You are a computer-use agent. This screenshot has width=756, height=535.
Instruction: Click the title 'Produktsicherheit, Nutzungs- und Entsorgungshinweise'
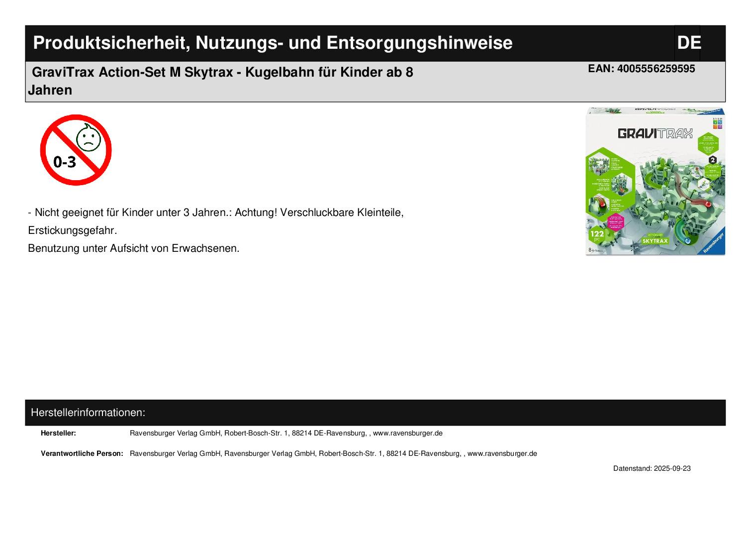pos(273,43)
